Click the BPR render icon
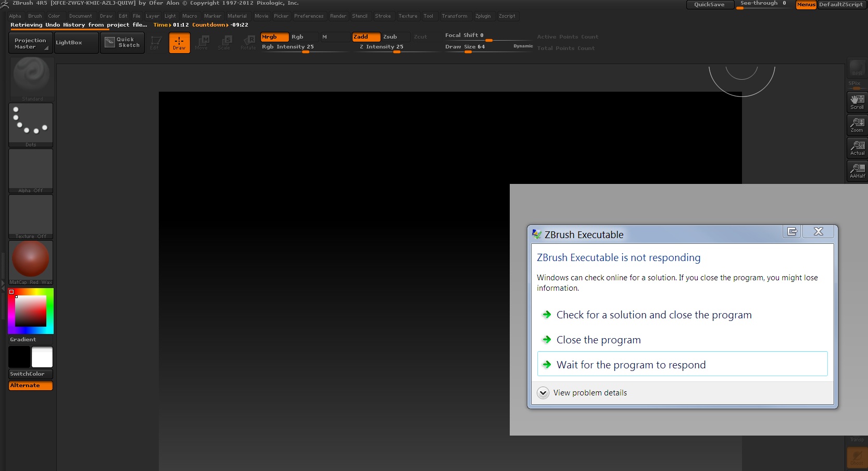Image resolution: width=868 pixels, height=471 pixels. 857,68
